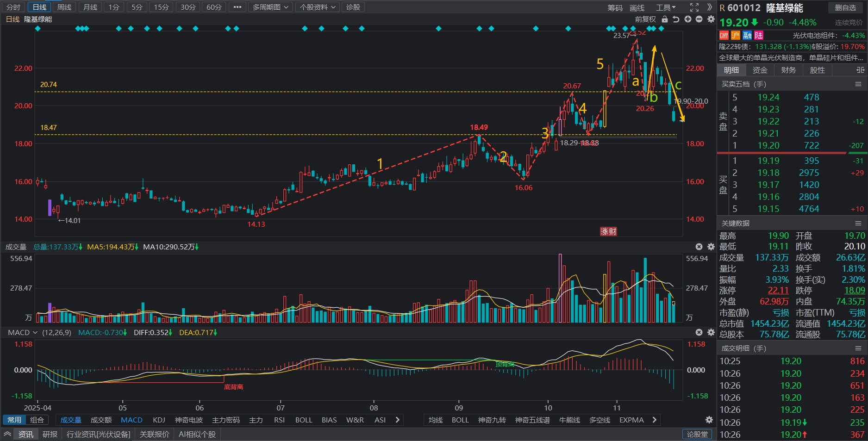868x441 pixels.
Task: Open the 股性 tab in side panel
Action: [817, 70]
